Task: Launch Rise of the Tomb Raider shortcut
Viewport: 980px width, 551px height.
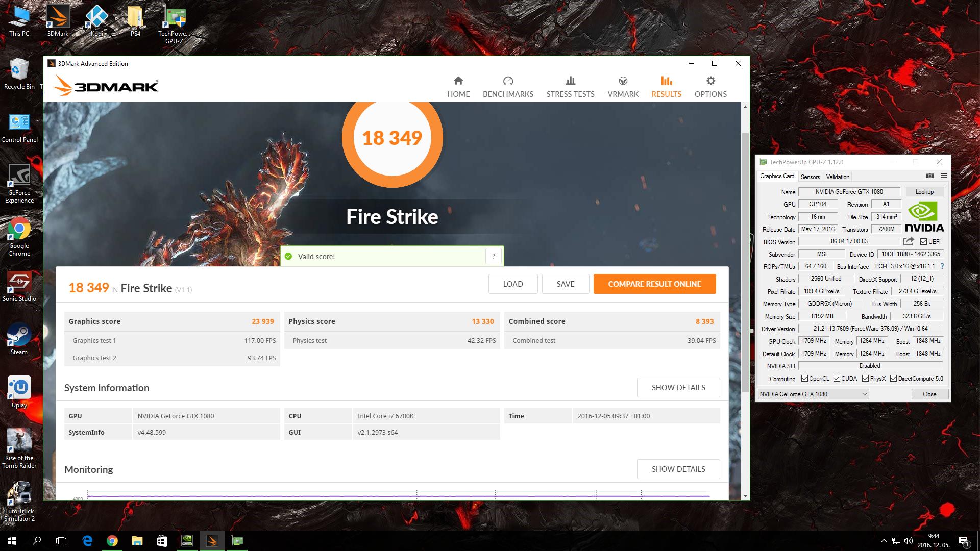Action: tap(19, 449)
